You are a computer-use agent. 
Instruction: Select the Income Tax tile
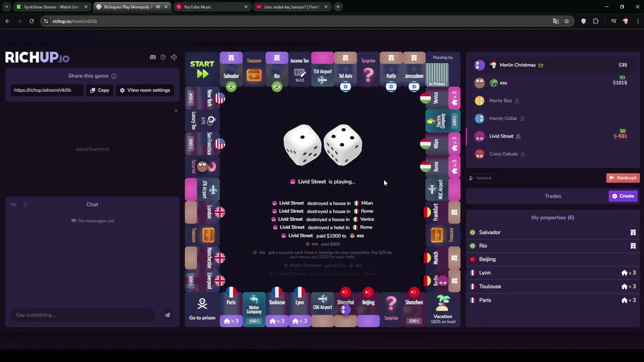click(300, 70)
